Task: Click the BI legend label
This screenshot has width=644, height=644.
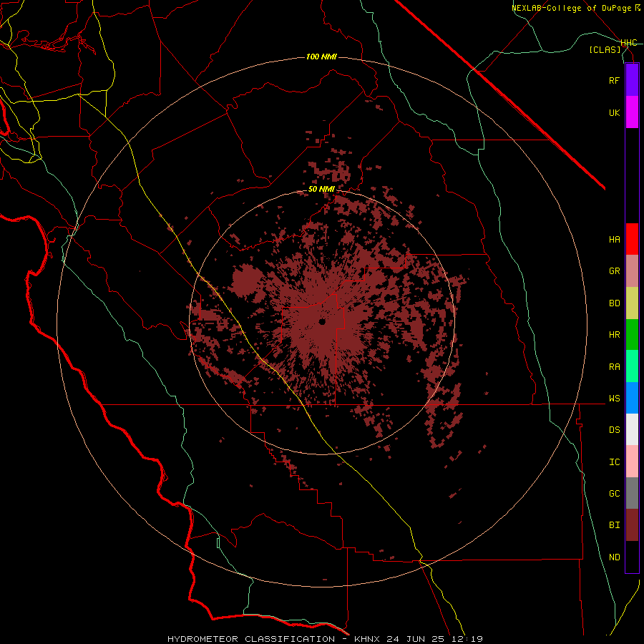Action: (x=614, y=525)
